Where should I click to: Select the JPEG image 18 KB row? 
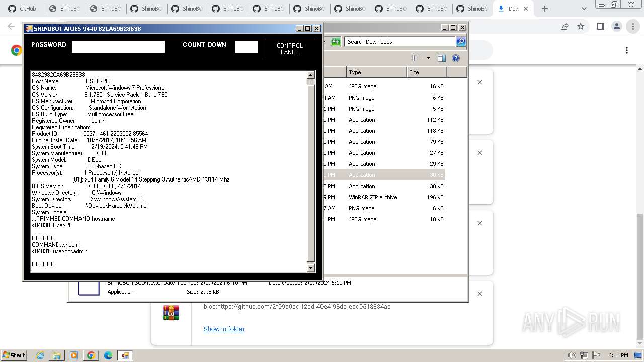pyautogui.click(x=384, y=219)
